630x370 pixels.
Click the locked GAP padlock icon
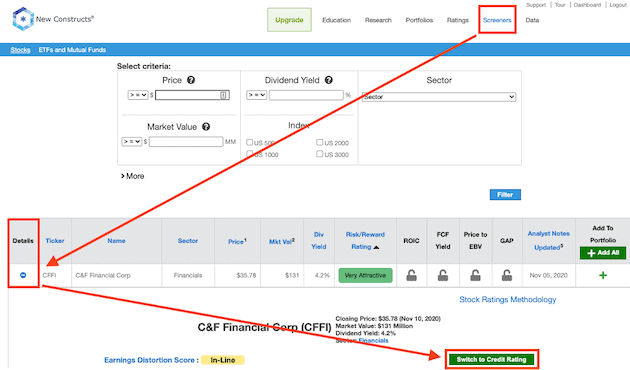click(507, 275)
